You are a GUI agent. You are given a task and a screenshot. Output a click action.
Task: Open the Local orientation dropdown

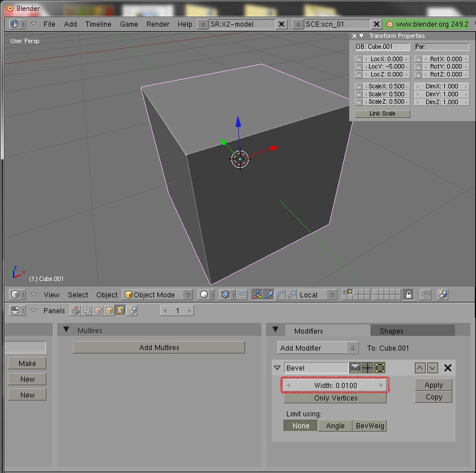(317, 295)
